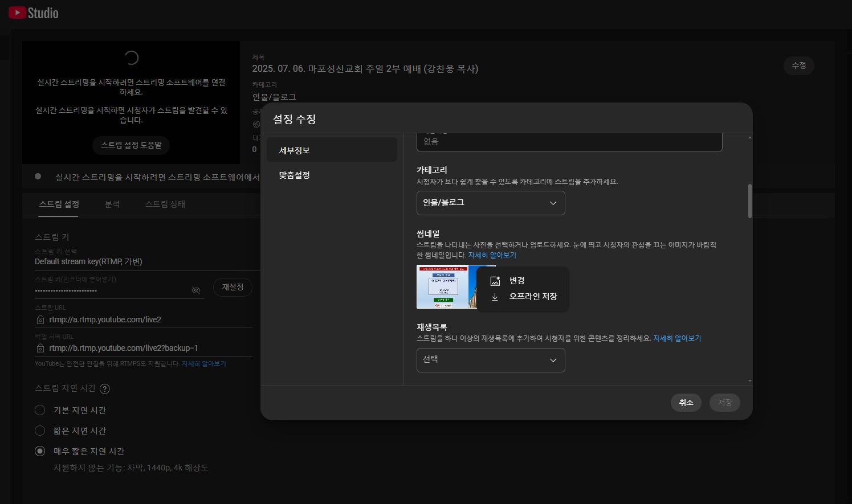Select the 기본 지연 시간 radio button
The image size is (852, 504).
[x=40, y=410]
